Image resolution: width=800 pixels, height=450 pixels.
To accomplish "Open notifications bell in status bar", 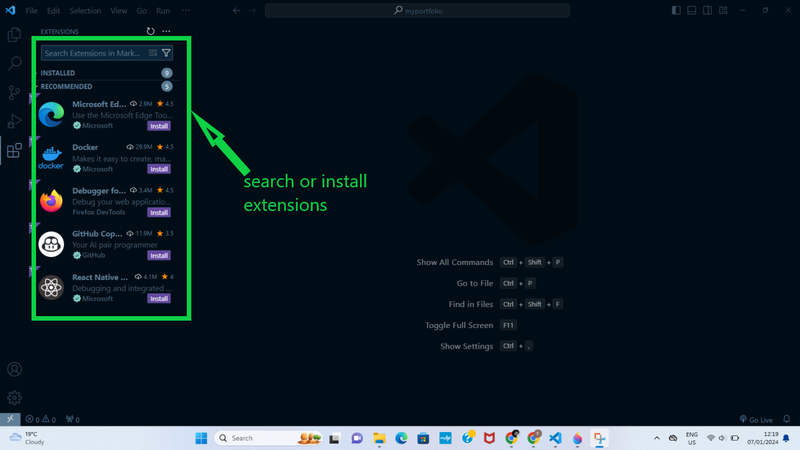I will (787, 419).
